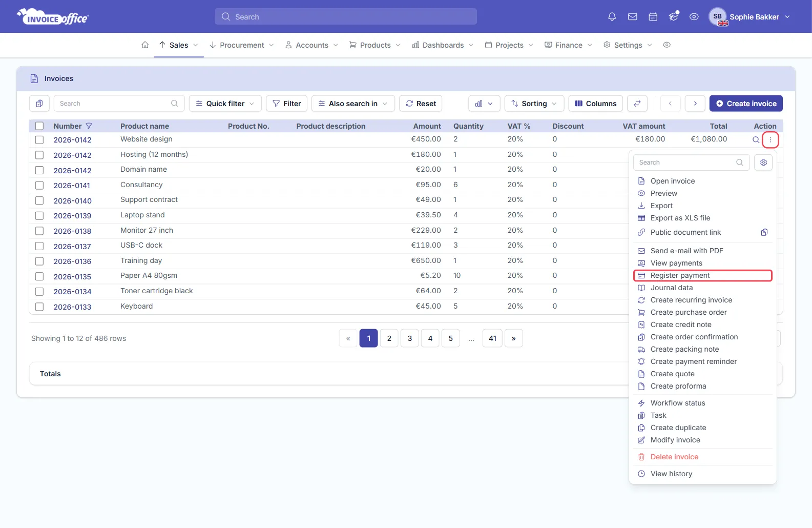Screen dimensions: 812x528
Task: Select the Consultancy row checkbox
Action: coord(39,185)
